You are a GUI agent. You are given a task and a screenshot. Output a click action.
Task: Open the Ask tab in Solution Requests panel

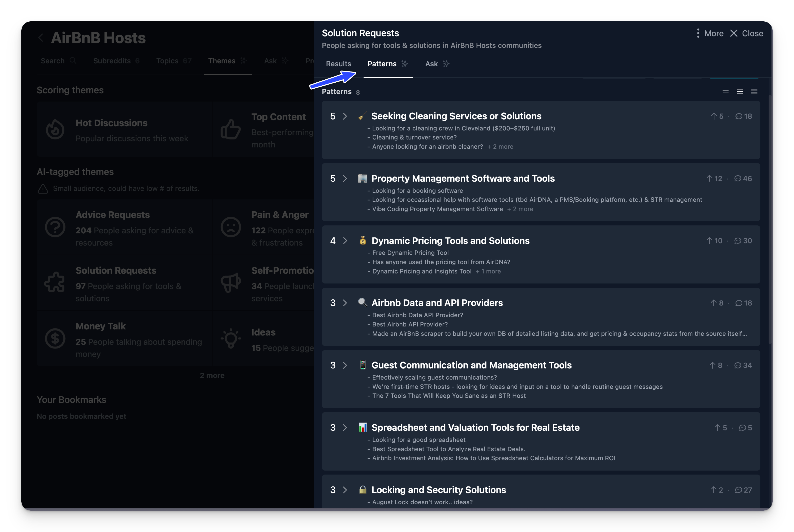[437, 64]
